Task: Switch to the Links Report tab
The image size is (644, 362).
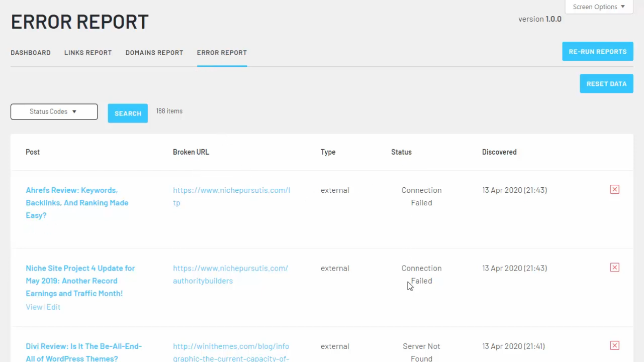Action: (x=88, y=53)
